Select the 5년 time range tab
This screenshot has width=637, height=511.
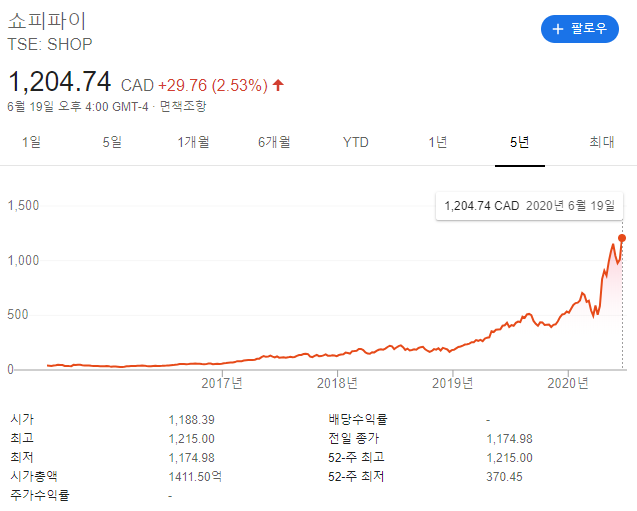pos(520,142)
